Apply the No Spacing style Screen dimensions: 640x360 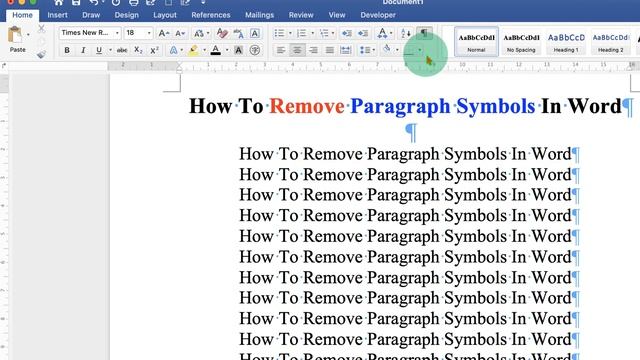521,42
